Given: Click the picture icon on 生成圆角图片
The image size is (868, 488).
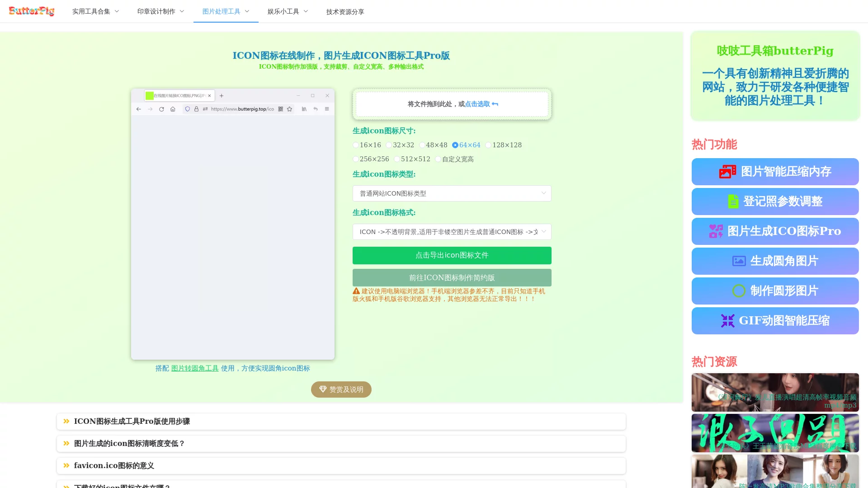Looking at the screenshot, I should [x=739, y=261].
